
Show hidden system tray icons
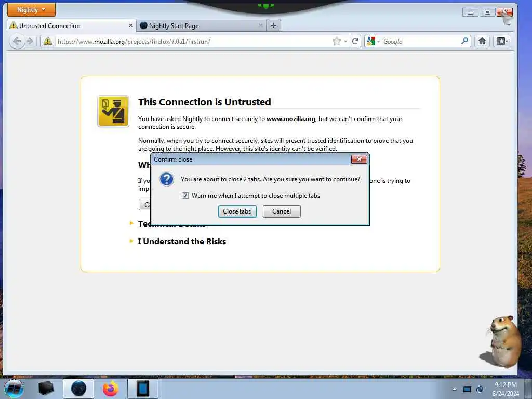coord(454,389)
